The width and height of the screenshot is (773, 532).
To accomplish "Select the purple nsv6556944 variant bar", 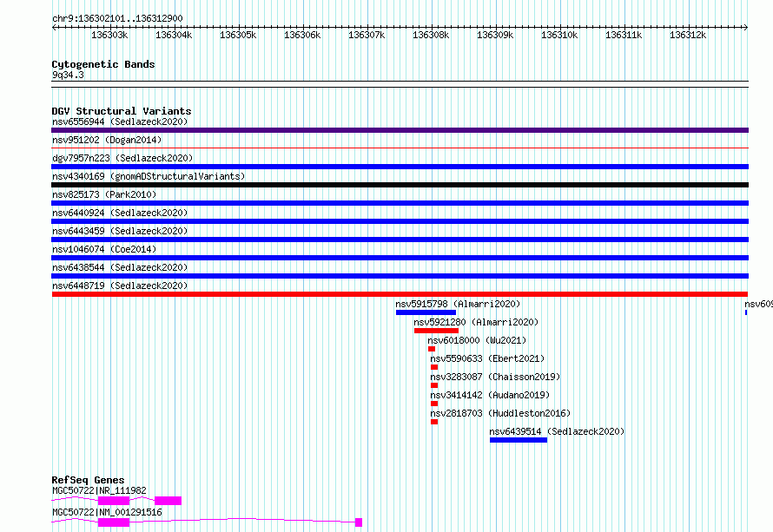I will 400,130.
